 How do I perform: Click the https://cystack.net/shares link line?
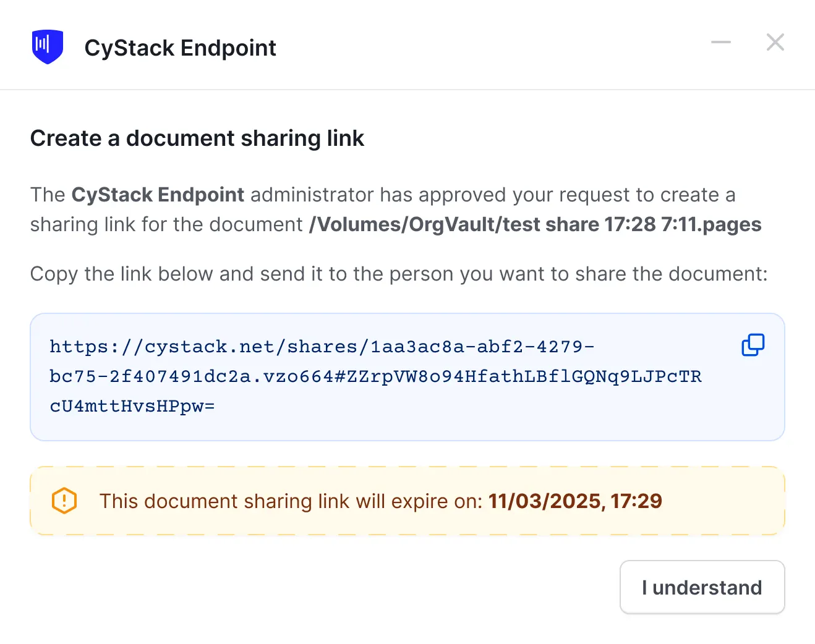pyautogui.click(x=322, y=346)
